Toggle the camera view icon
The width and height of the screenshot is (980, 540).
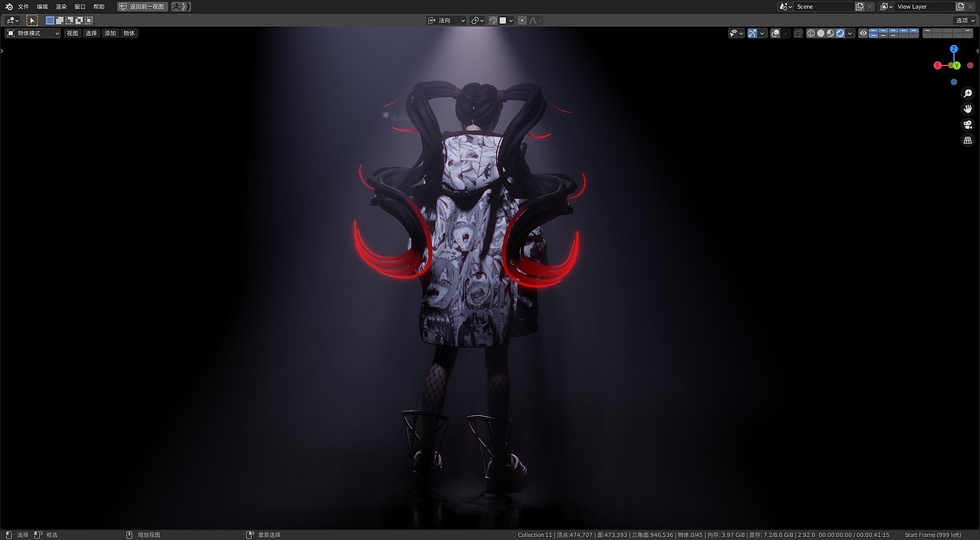pos(968,125)
